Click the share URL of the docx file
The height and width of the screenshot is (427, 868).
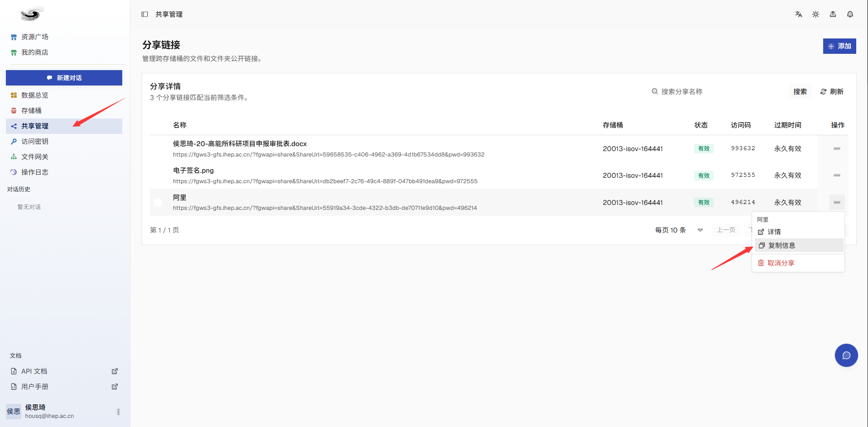[x=329, y=155]
